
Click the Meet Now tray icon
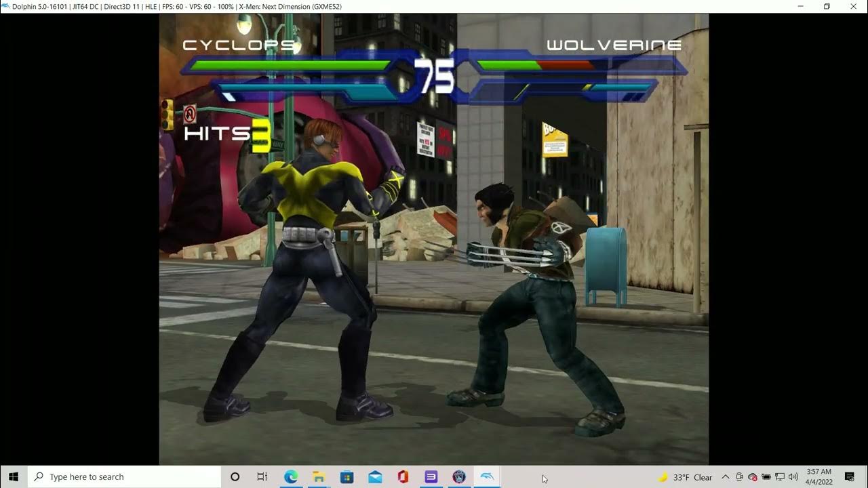(x=739, y=477)
